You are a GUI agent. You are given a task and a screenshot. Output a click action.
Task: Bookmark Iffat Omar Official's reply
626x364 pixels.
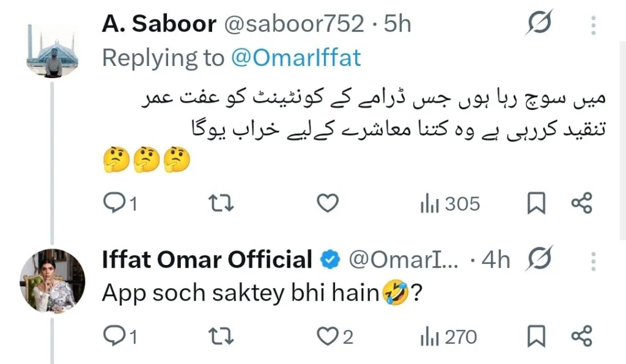536,337
